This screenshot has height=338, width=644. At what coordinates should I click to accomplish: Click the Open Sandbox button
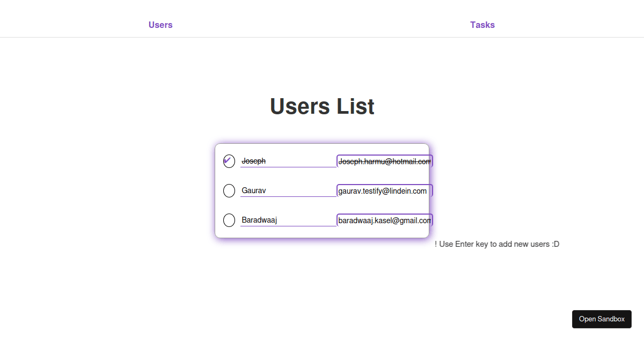click(x=602, y=319)
